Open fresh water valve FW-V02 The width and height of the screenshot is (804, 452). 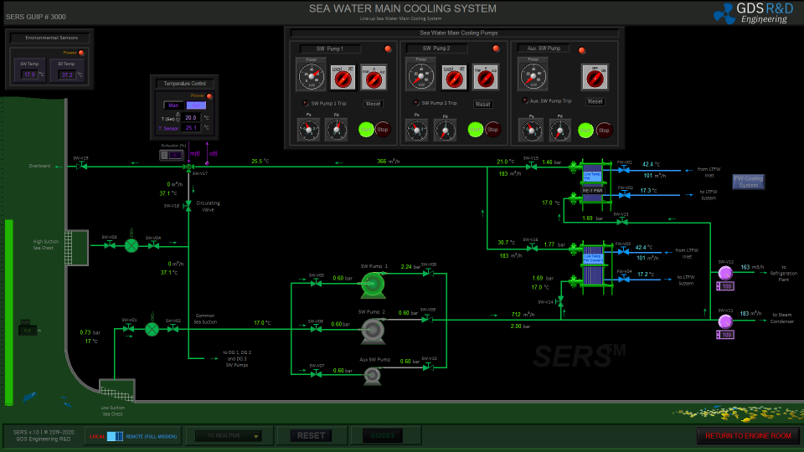click(624, 195)
